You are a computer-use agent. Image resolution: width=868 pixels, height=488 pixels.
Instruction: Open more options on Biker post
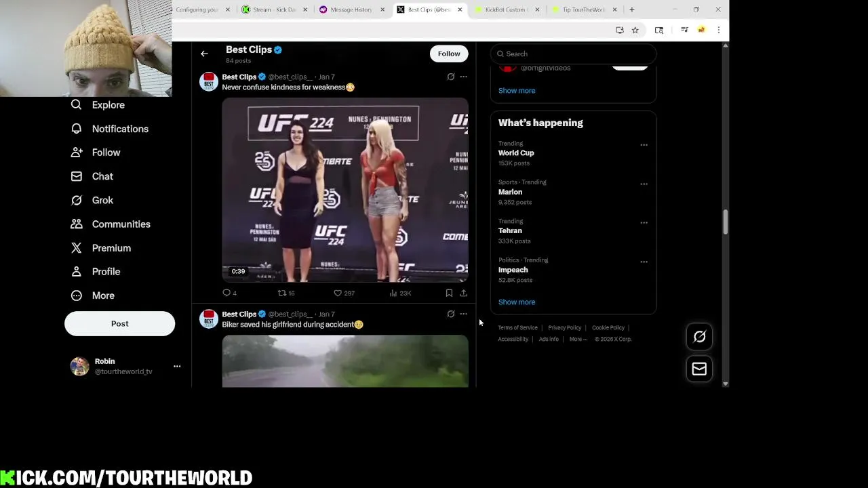[x=464, y=314]
